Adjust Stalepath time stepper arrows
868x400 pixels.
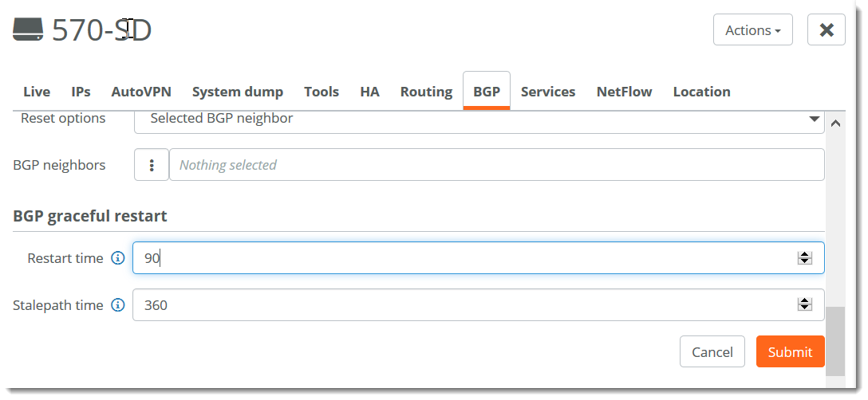pyautogui.click(x=804, y=305)
